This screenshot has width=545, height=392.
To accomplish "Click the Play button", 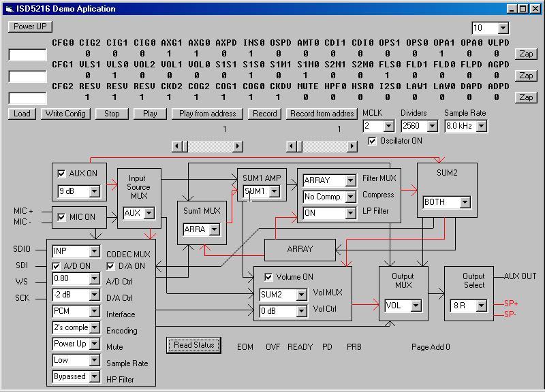I will pos(150,114).
